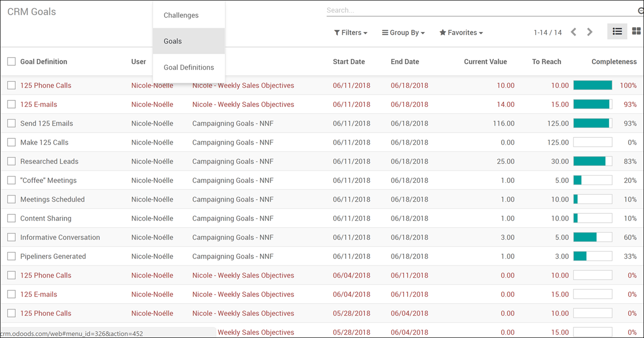Check box for 125 Phone Calls starting 05/28/2018
Screen dimensions: 644x338
(x=11, y=313)
